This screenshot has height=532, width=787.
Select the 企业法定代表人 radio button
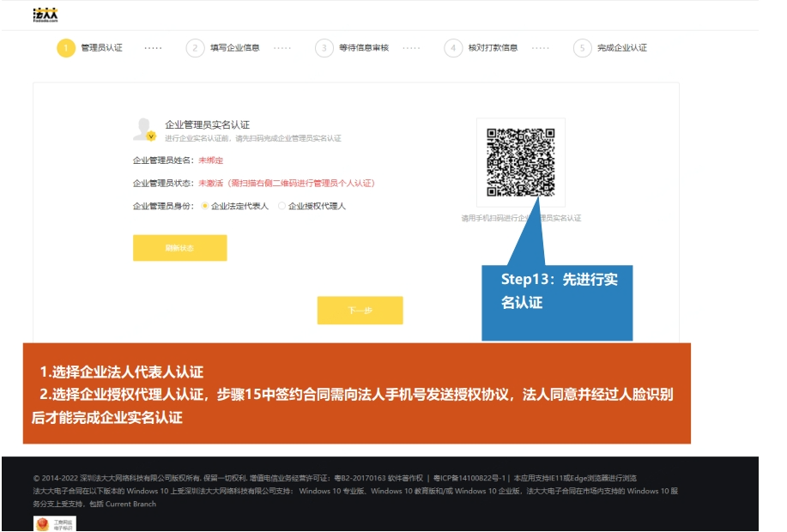(204, 206)
